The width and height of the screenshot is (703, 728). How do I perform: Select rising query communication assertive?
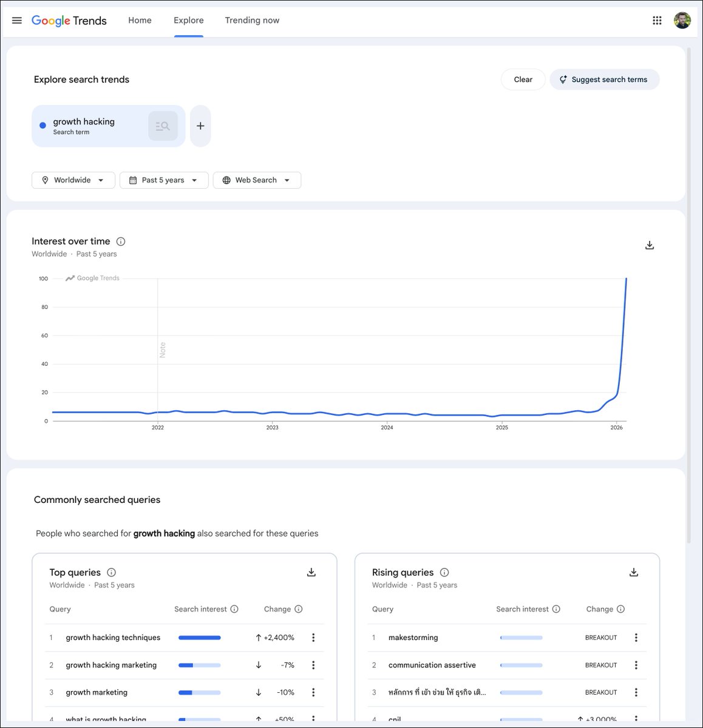pyautogui.click(x=432, y=665)
